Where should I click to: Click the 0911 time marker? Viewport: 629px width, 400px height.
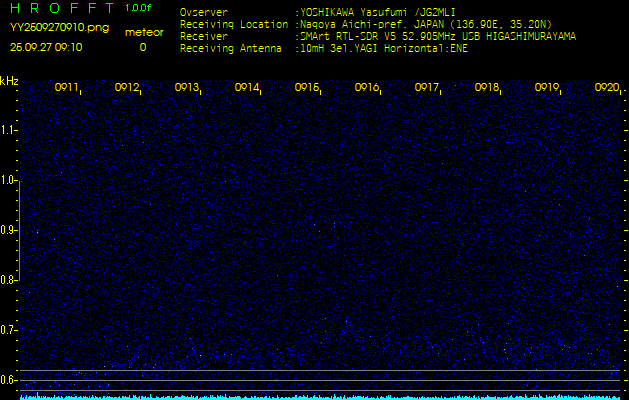pos(67,88)
